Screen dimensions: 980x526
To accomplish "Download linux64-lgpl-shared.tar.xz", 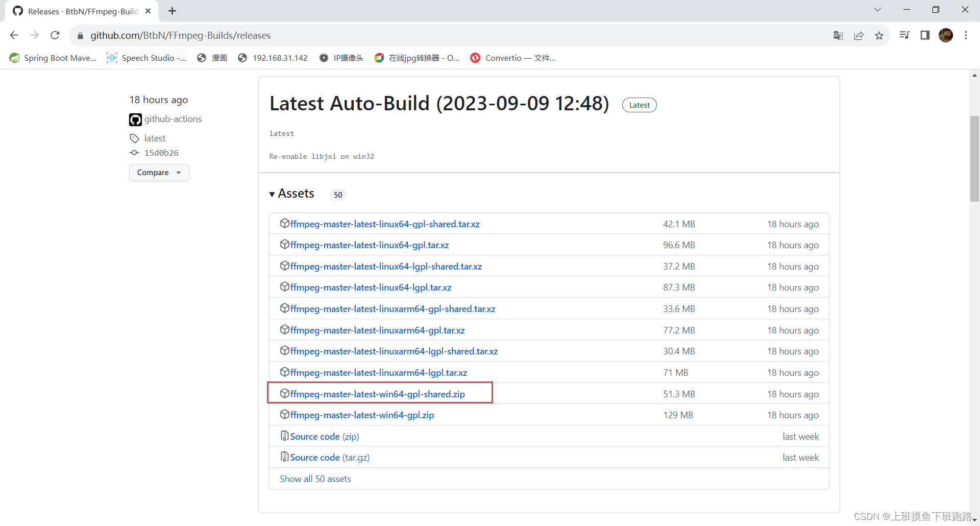I will (x=386, y=267).
